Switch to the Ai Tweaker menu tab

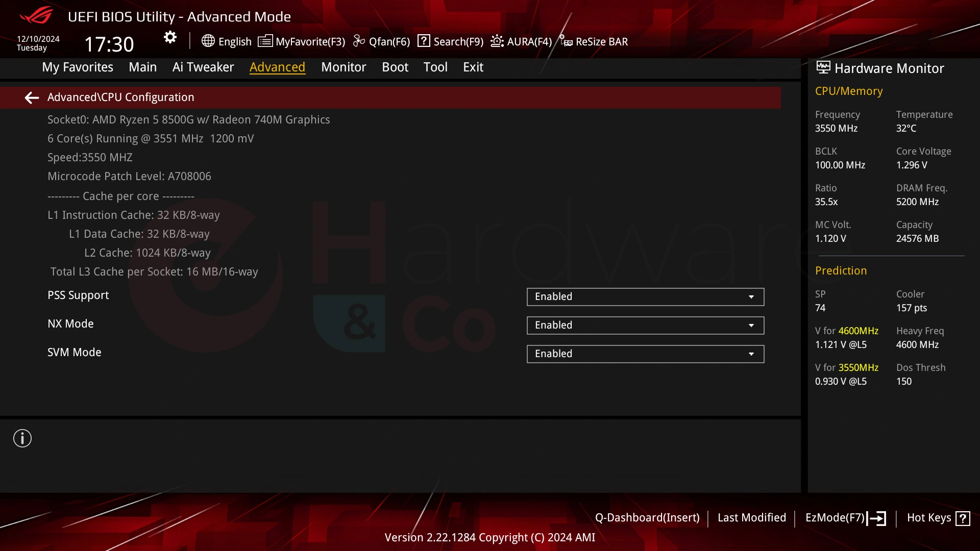tap(203, 67)
